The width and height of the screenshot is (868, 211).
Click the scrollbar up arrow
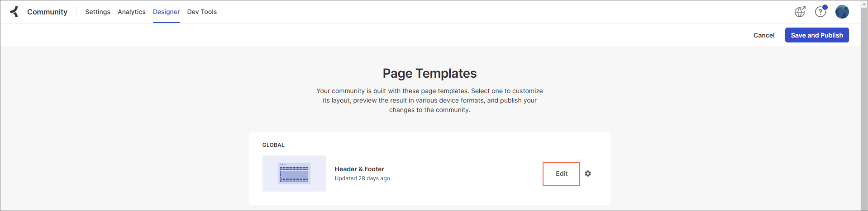864,4
